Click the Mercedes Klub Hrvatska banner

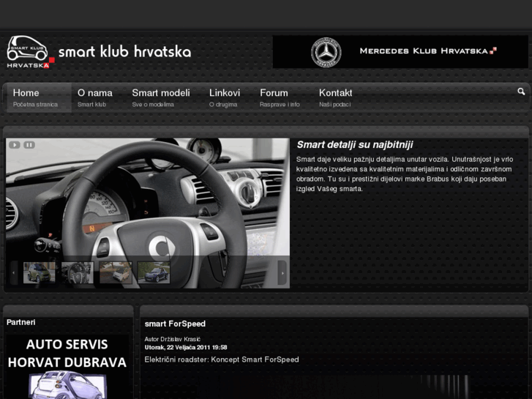[400, 52]
